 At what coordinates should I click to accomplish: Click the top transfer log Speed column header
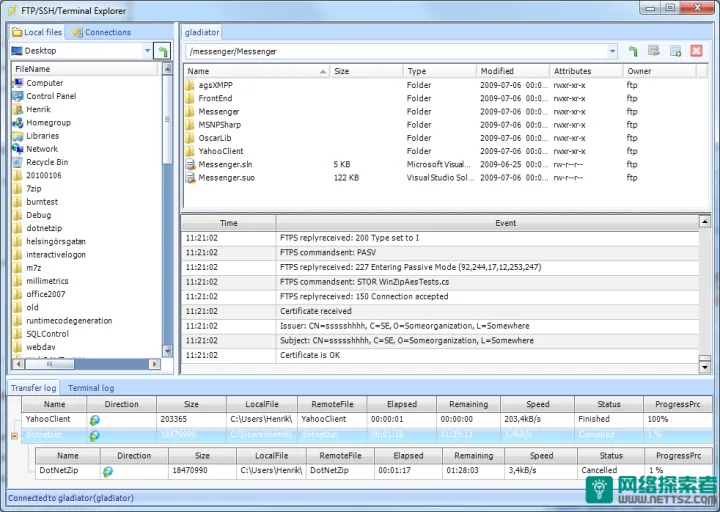(538, 404)
